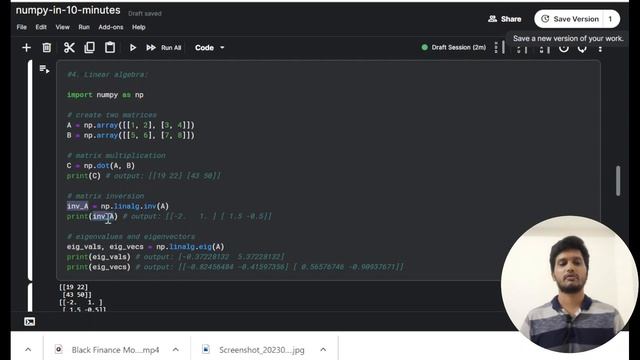
Task: Click the notebook vertical scrollbar thumb
Action: point(618,180)
